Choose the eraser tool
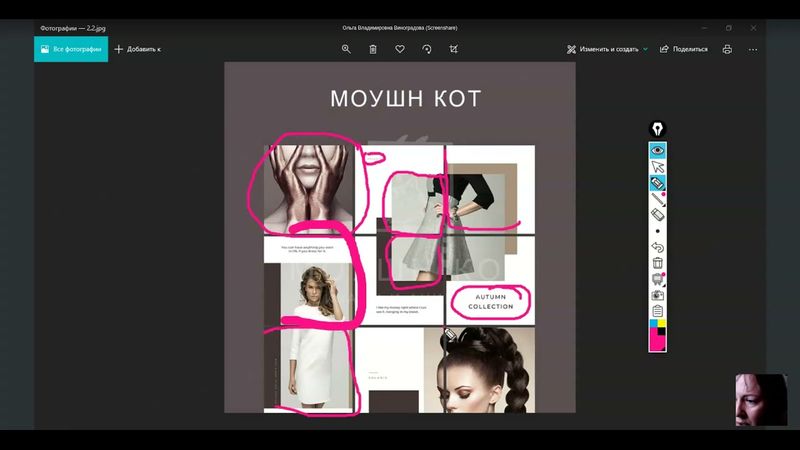Screen dimensions: 800x450 [x=657, y=215]
